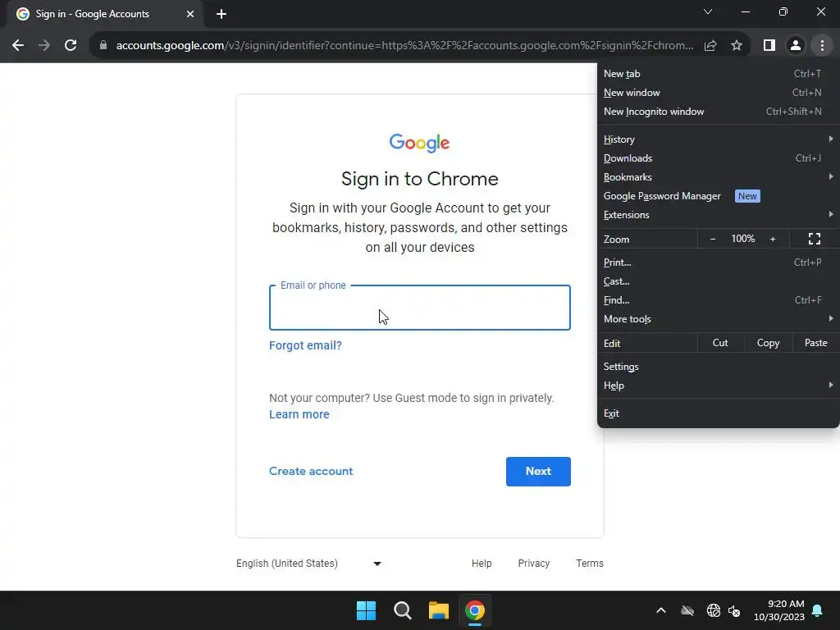Expand the History submenu
Screen dimensions: 840x630
click(x=718, y=139)
